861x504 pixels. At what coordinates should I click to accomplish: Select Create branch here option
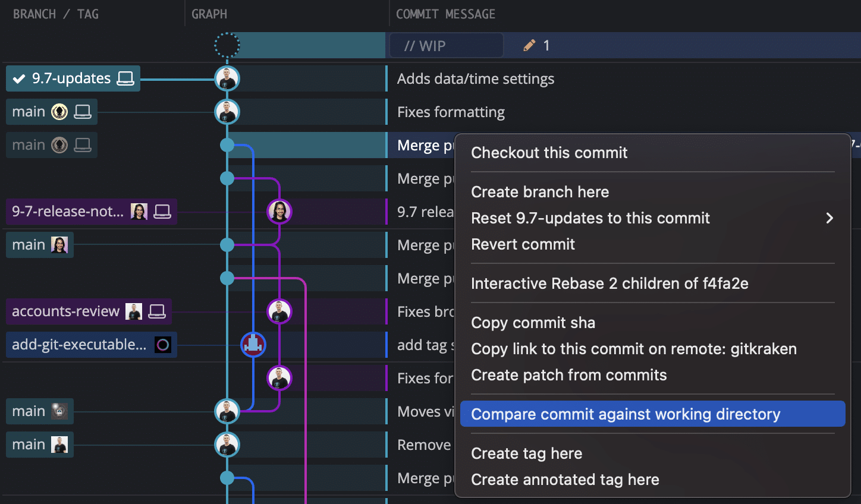point(540,192)
